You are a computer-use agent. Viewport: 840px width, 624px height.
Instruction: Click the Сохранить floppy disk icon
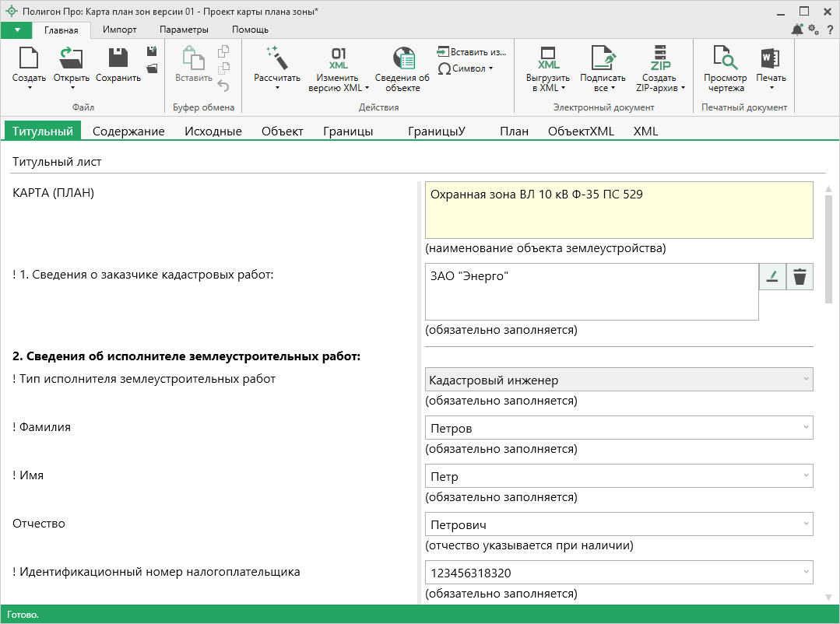(x=118, y=59)
